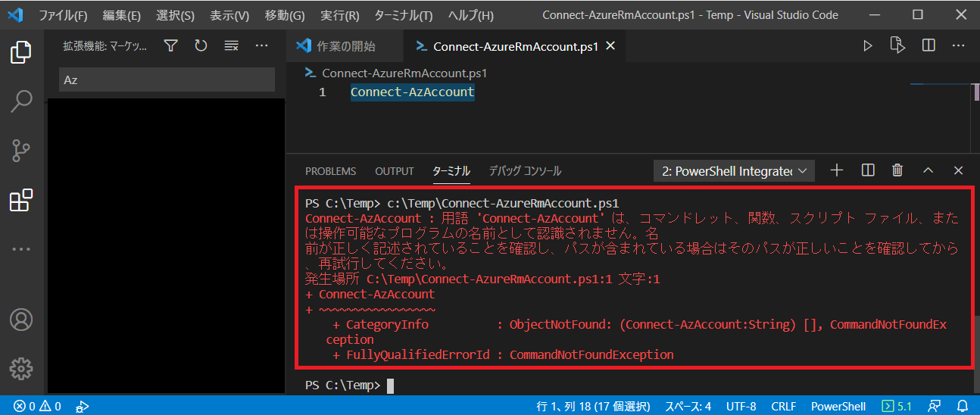Switch to the PROBLEMS panel tab
Screen dimensions: 980x415
coord(330,171)
